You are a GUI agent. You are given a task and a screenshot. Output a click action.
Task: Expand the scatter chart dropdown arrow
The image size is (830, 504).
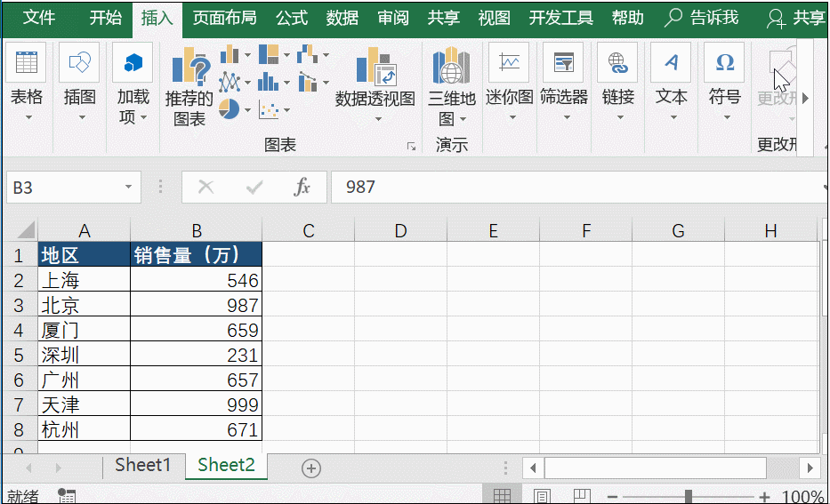(286, 110)
